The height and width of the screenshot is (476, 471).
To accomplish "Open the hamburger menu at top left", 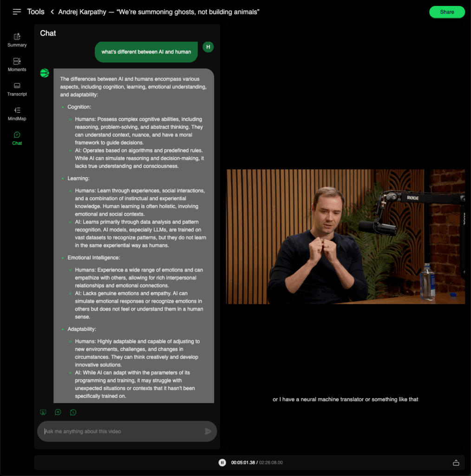I will (17, 12).
